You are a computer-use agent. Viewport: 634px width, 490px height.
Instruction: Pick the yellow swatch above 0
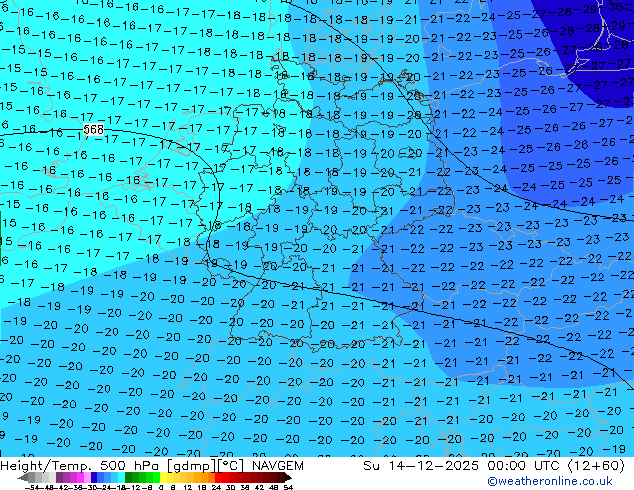(x=163, y=477)
